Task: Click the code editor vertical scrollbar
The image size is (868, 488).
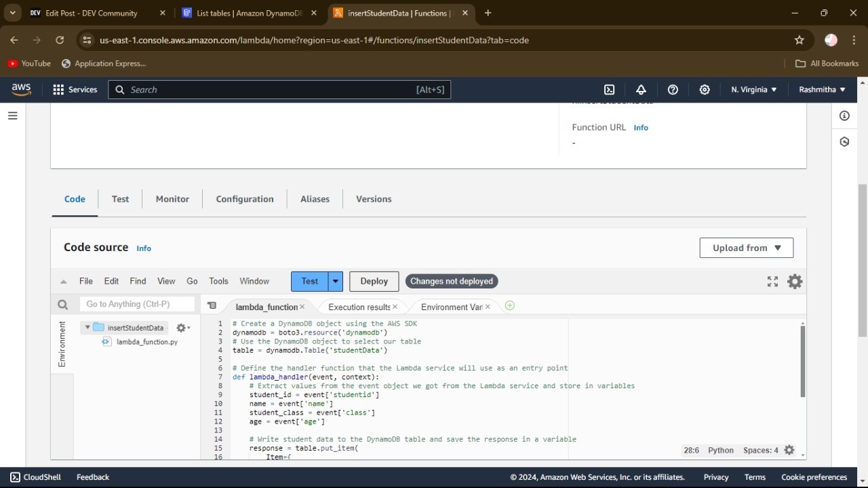Action: (x=802, y=360)
